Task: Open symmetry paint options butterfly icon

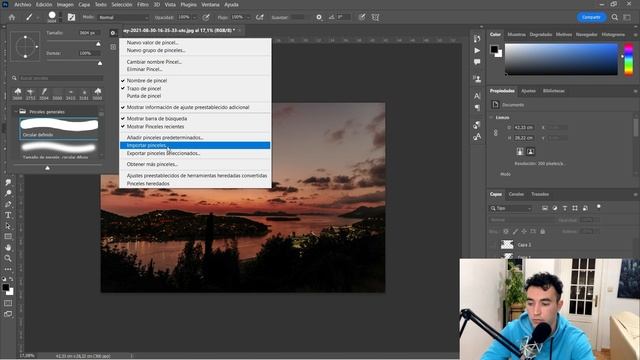Action: coord(376,17)
